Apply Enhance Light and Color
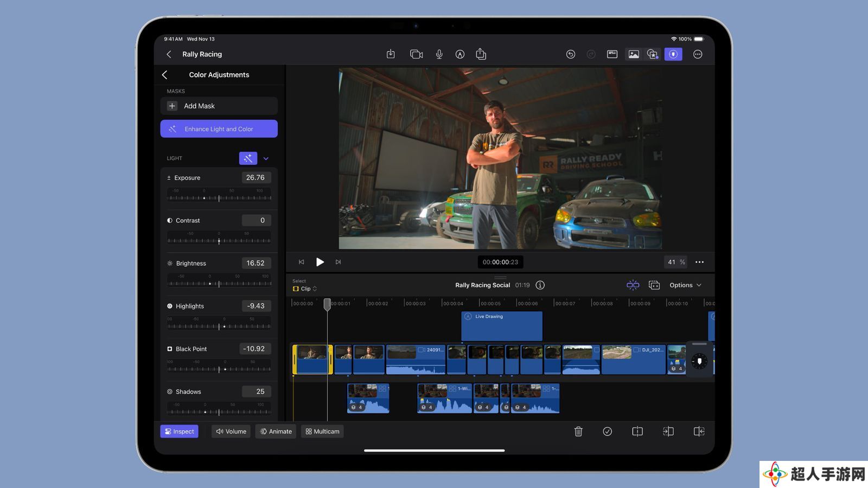868x488 pixels. (219, 129)
